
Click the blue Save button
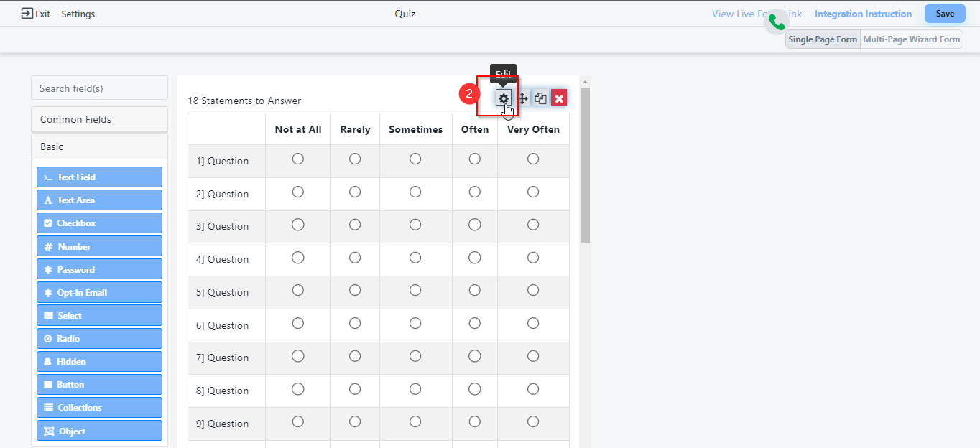(x=945, y=14)
